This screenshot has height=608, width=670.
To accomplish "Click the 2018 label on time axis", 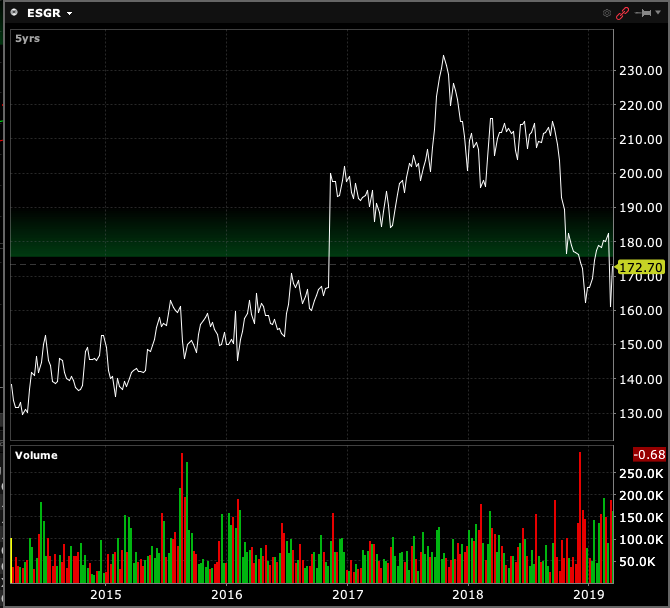I will pos(468,594).
